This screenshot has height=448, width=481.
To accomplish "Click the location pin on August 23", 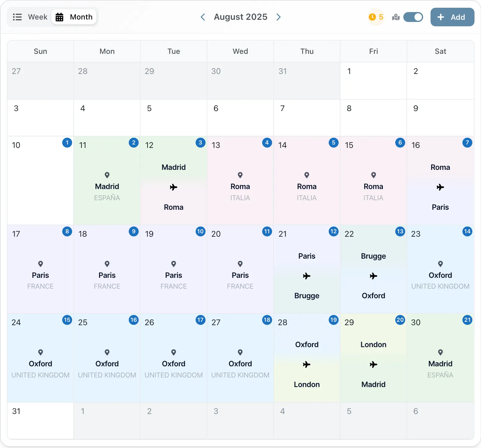I will pos(440,264).
